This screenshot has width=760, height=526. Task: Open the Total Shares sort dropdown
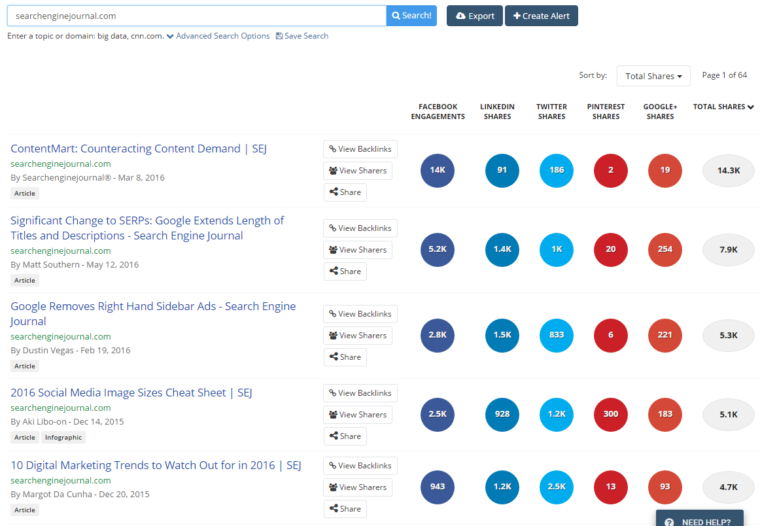(653, 76)
